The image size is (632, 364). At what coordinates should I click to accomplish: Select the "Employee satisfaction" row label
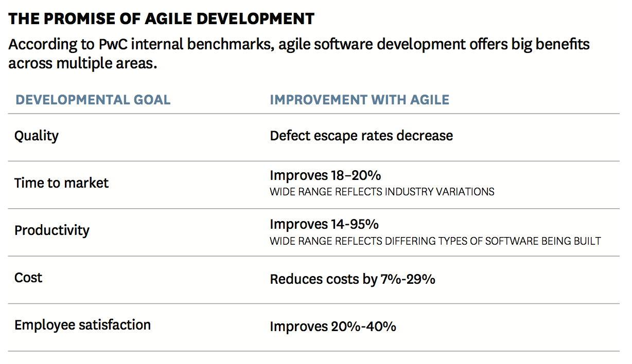(x=82, y=325)
